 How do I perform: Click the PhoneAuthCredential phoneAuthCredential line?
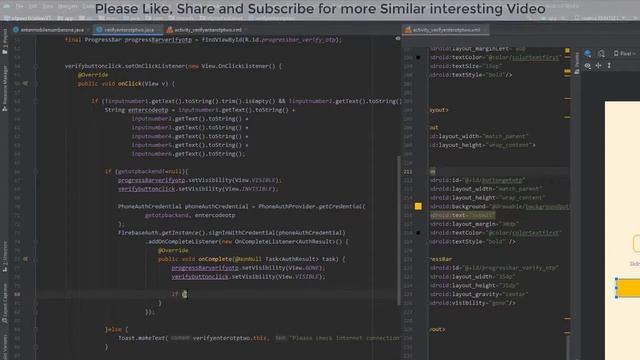(x=242, y=207)
